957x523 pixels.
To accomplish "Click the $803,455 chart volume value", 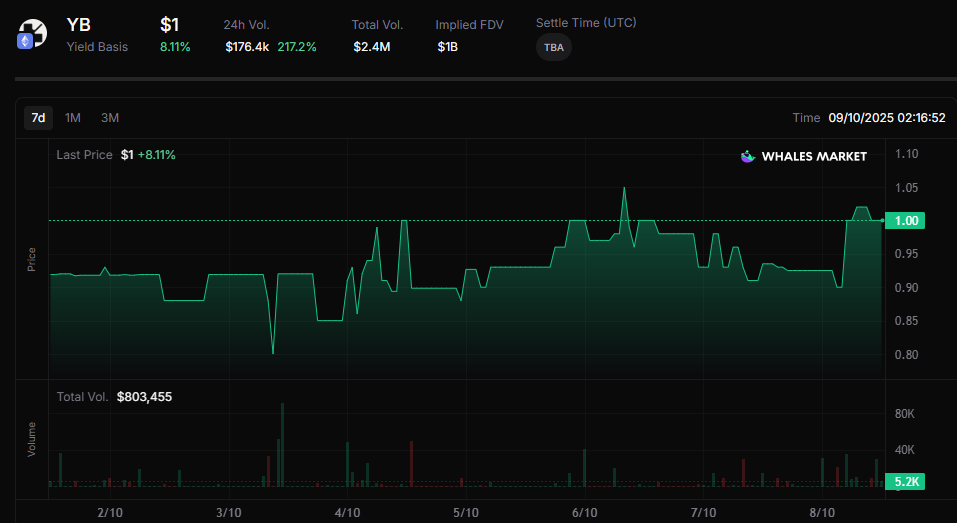I will [x=144, y=397].
